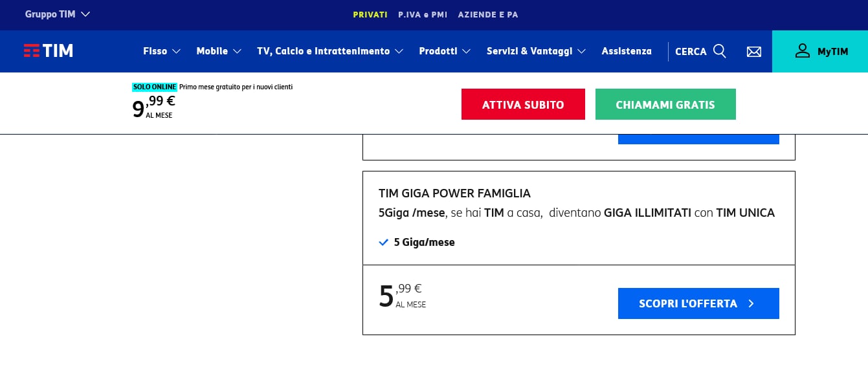Click the green Chiamami Gratis button
868x374 pixels.
pos(665,104)
